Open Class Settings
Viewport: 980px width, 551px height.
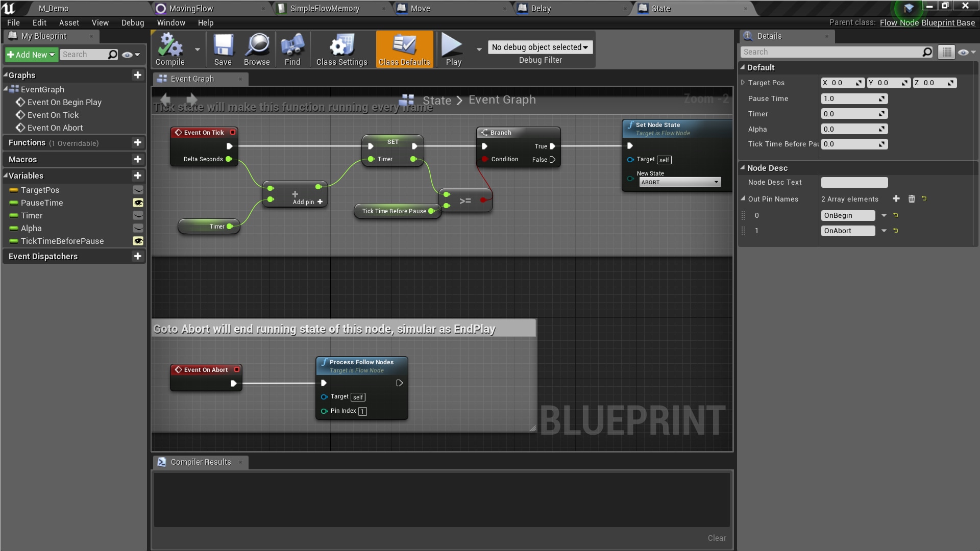[341, 49]
